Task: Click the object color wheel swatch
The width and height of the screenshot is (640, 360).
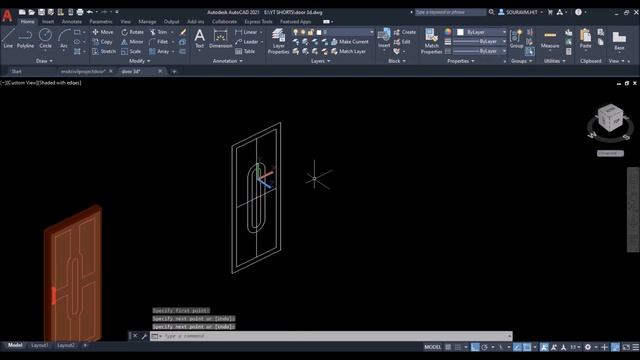Action: point(448,32)
